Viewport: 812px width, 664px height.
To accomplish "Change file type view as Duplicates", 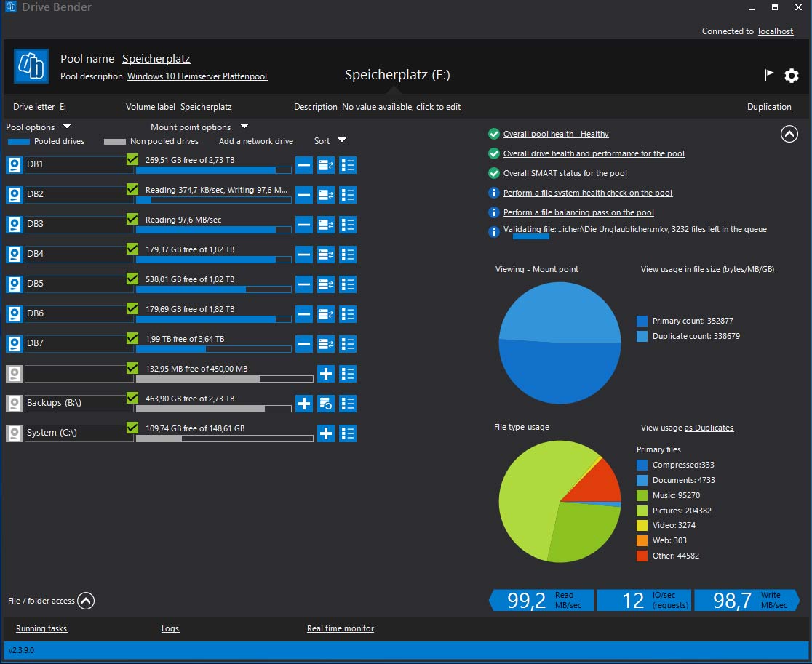I will pos(709,428).
